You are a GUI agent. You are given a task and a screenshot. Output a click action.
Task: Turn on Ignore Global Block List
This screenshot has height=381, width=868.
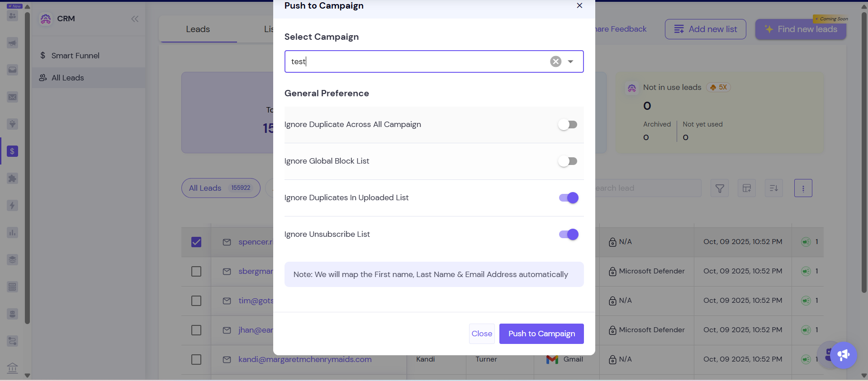(x=568, y=161)
